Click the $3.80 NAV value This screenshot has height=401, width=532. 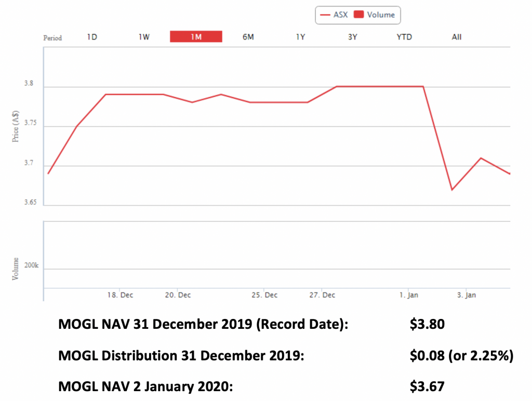[427, 324]
